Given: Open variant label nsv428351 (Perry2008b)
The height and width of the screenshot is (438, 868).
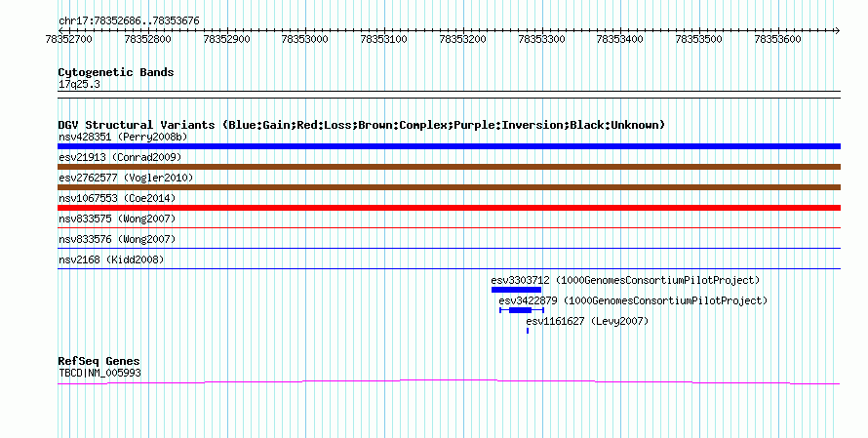Looking at the screenshot, I should point(123,137).
